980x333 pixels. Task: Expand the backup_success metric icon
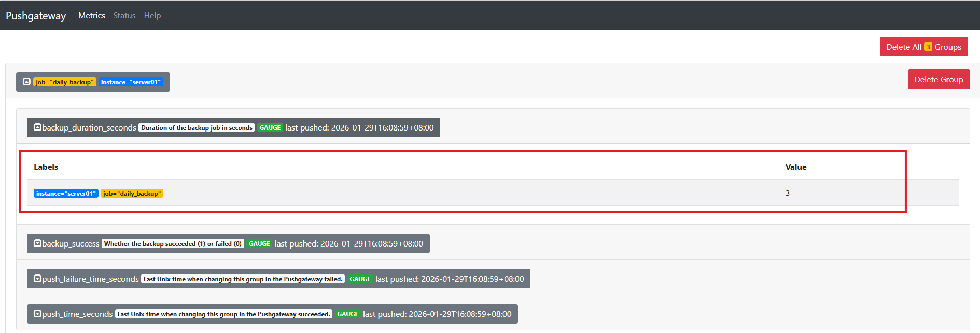[37, 243]
